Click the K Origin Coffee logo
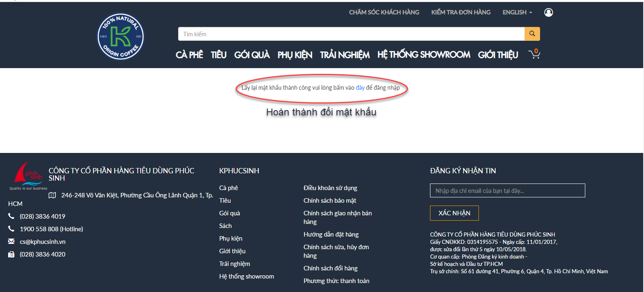This screenshot has height=292, width=644. pyautogui.click(x=120, y=36)
